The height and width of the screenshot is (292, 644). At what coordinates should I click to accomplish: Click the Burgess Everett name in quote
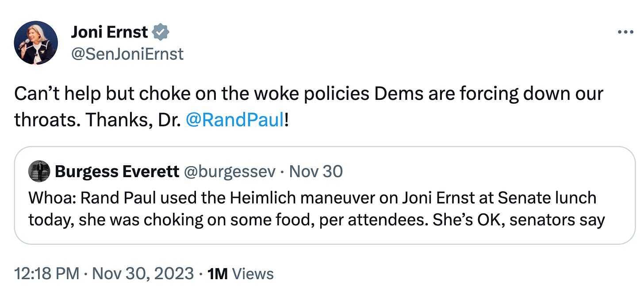(117, 171)
